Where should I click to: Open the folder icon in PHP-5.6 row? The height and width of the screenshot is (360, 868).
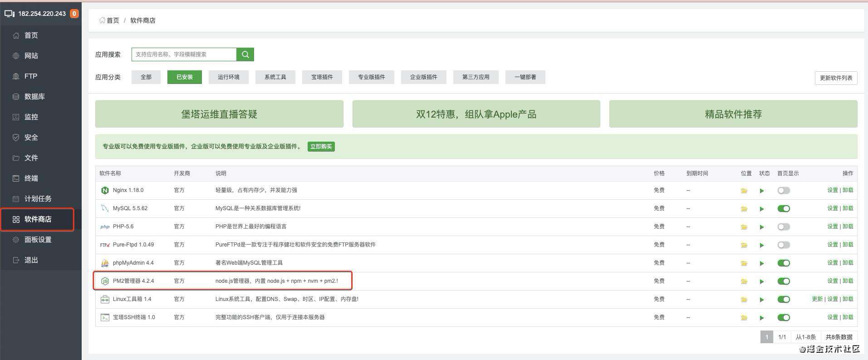[744, 227]
